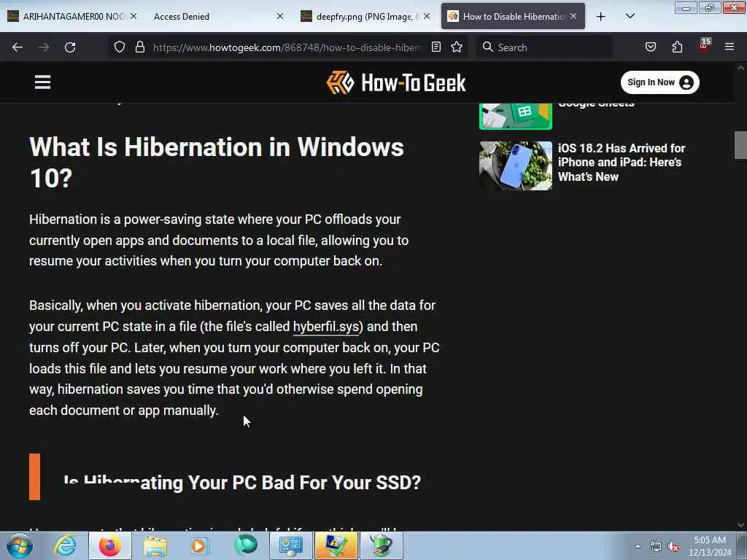Open the Save to Pocket icon
Viewport: 747px width, 560px height.
click(x=651, y=47)
